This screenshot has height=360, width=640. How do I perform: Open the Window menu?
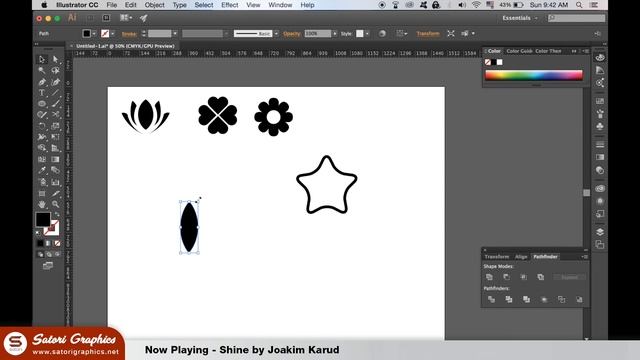pyautogui.click(x=280, y=5)
